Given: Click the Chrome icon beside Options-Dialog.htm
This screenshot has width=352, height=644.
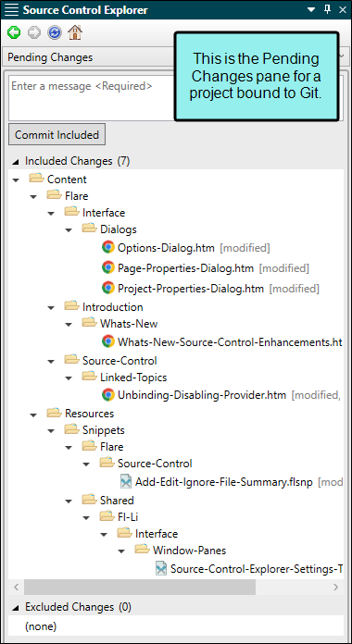Looking at the screenshot, I should pos(108,247).
